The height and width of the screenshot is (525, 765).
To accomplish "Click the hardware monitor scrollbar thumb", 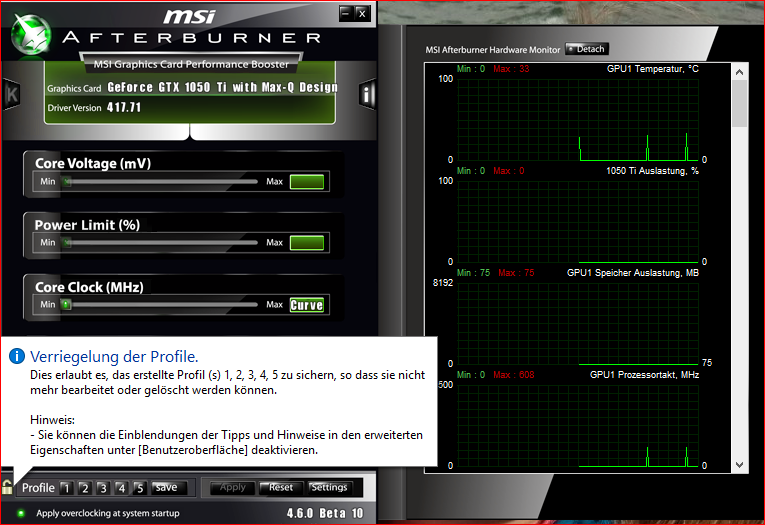I will point(740,104).
